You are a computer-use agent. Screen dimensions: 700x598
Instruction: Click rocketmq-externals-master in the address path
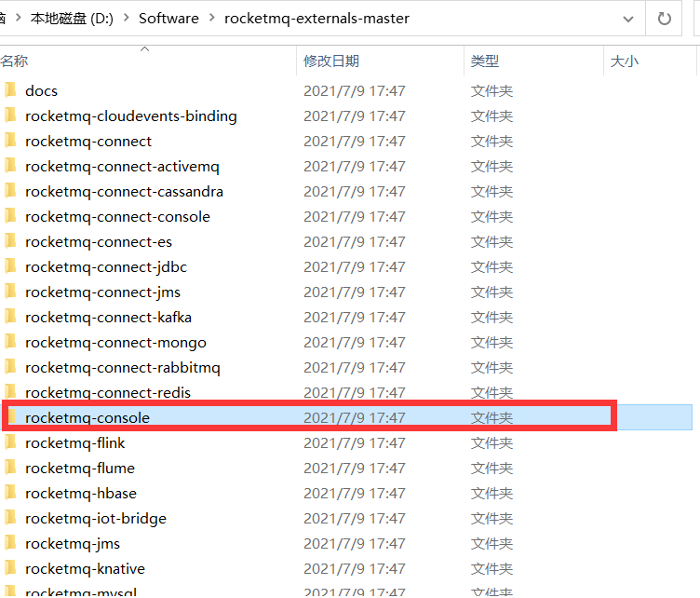pos(316,19)
